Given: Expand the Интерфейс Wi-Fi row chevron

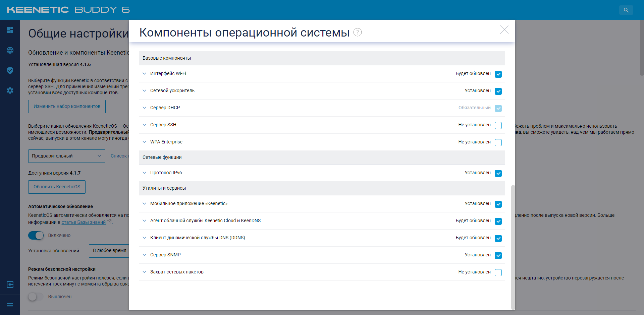Looking at the screenshot, I should click(144, 73).
